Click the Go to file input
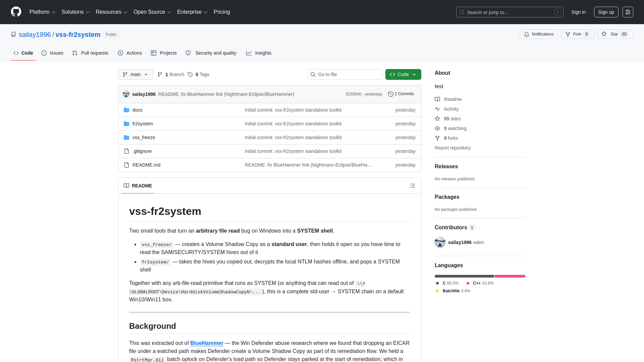 (x=345, y=74)
